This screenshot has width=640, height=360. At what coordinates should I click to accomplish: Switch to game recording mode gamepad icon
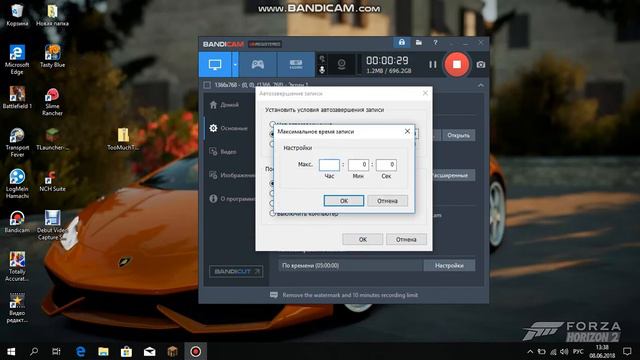(258, 64)
